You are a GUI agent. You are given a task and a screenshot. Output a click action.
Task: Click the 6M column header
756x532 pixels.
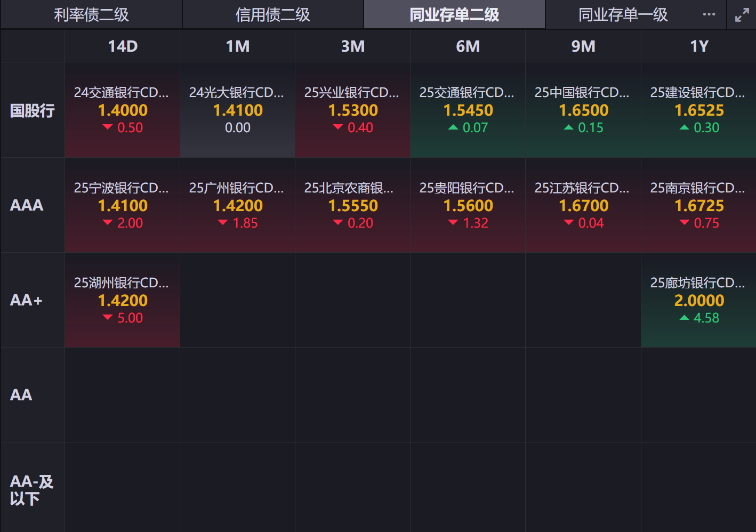coord(468,46)
